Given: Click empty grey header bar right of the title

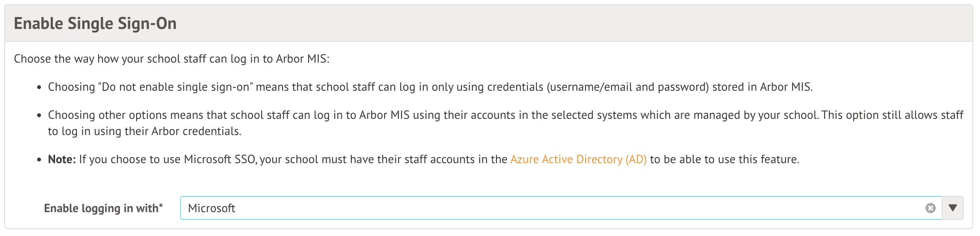Looking at the screenshot, I should coord(555,23).
